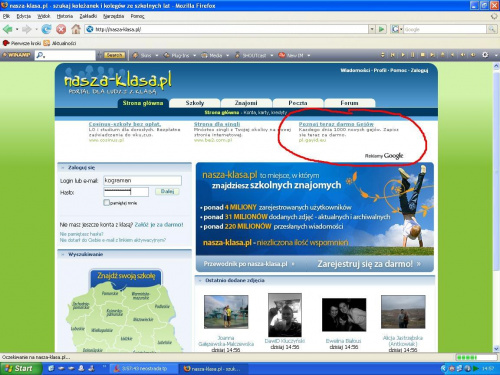Viewport: 500px width, 375px height.
Task: Click the Dalej login button
Action: pos(167,191)
